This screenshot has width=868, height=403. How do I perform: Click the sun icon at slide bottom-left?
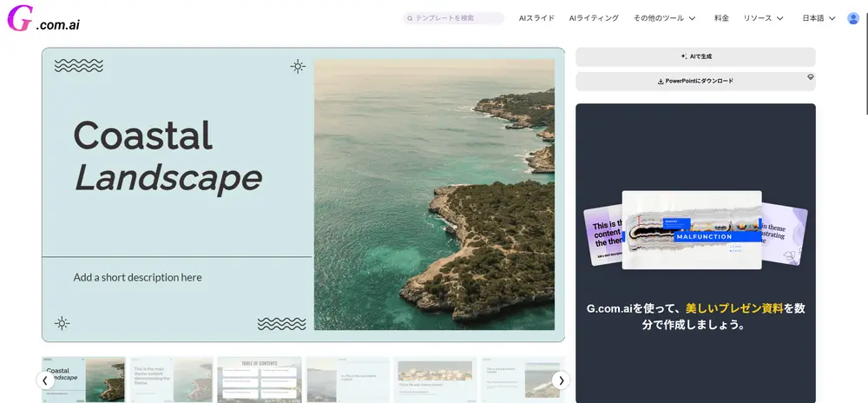click(62, 323)
